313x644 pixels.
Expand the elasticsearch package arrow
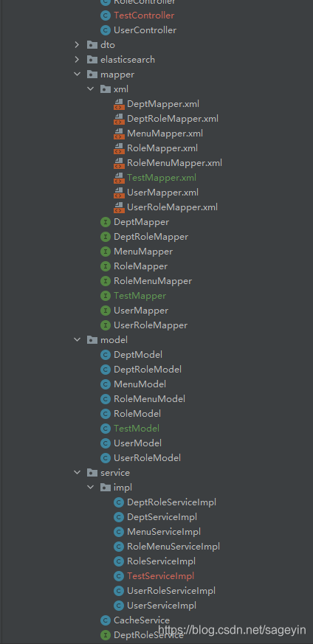point(77,60)
